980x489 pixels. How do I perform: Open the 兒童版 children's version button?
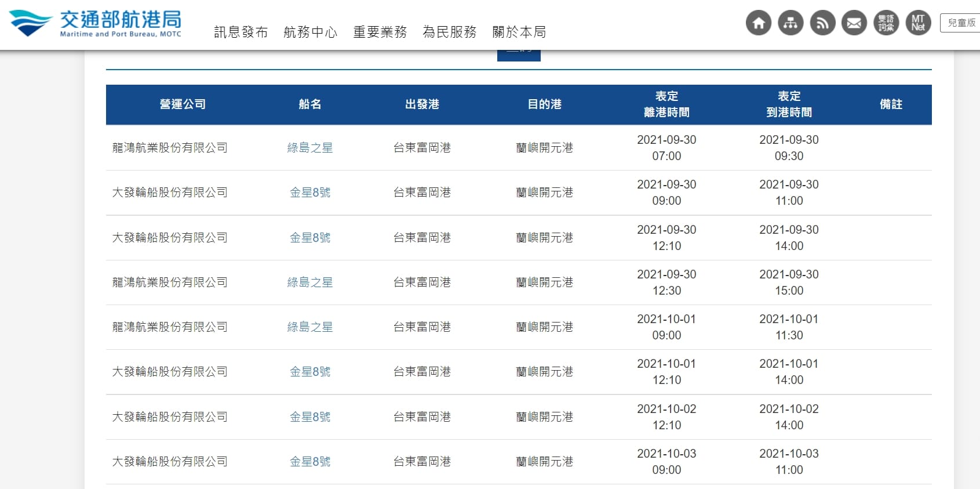(x=961, y=23)
